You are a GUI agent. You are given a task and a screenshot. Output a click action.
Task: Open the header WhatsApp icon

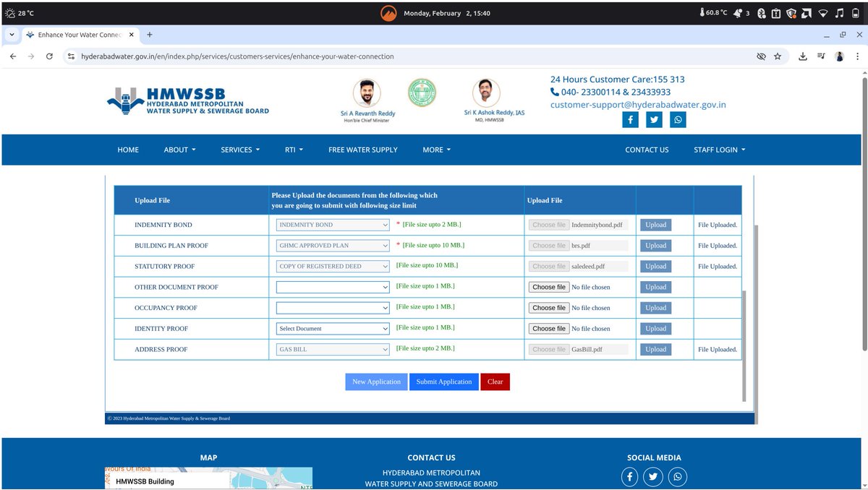coord(678,120)
